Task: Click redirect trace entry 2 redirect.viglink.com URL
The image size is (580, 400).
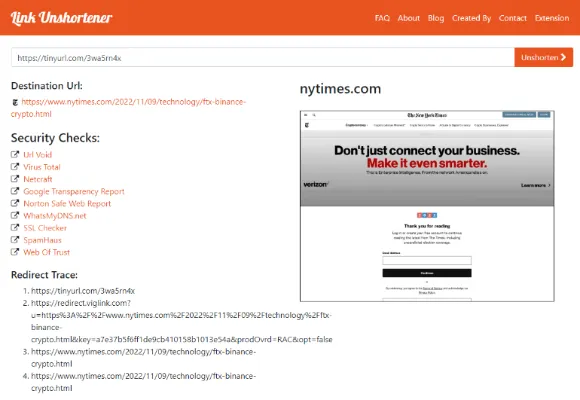Action: pyautogui.click(x=182, y=321)
